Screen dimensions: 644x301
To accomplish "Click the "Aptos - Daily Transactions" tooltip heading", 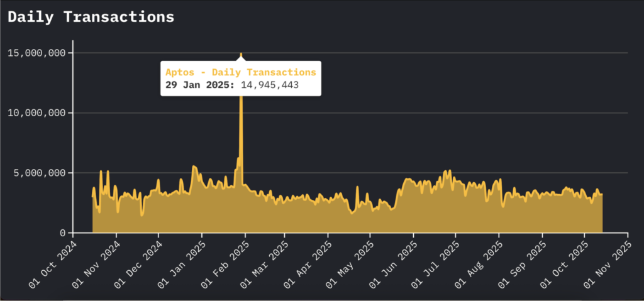I will [240, 72].
